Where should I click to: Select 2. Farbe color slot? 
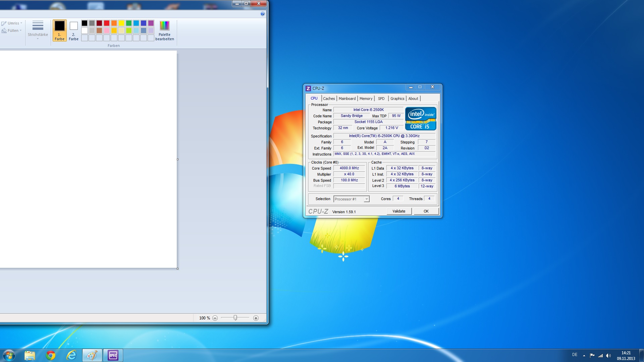coord(73,31)
